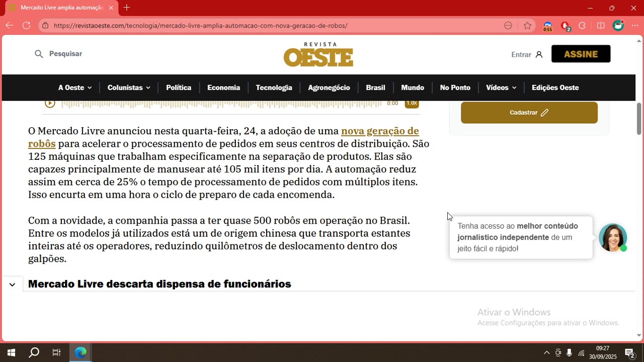This screenshot has width=644, height=362.
Task: Open the Mundo section
Action: (x=413, y=87)
